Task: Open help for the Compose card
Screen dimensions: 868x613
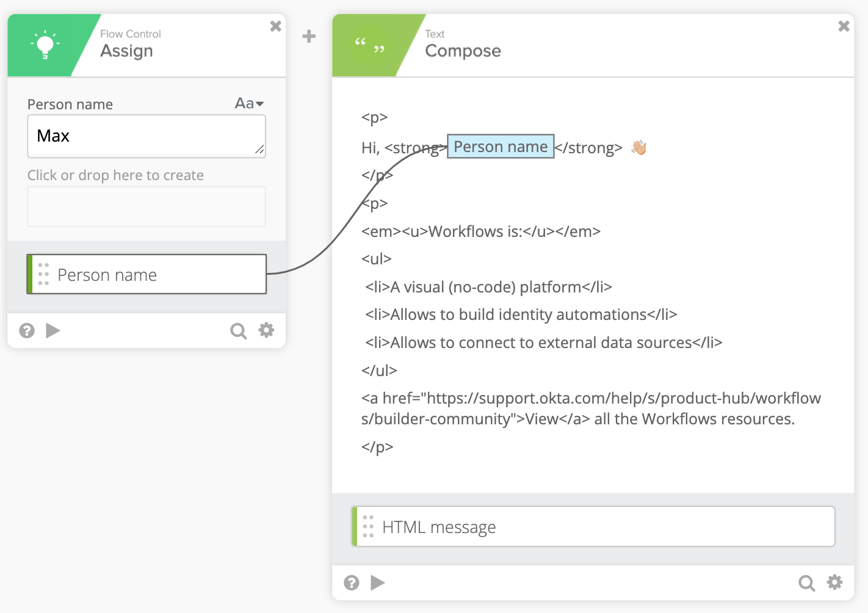Action: click(x=351, y=582)
